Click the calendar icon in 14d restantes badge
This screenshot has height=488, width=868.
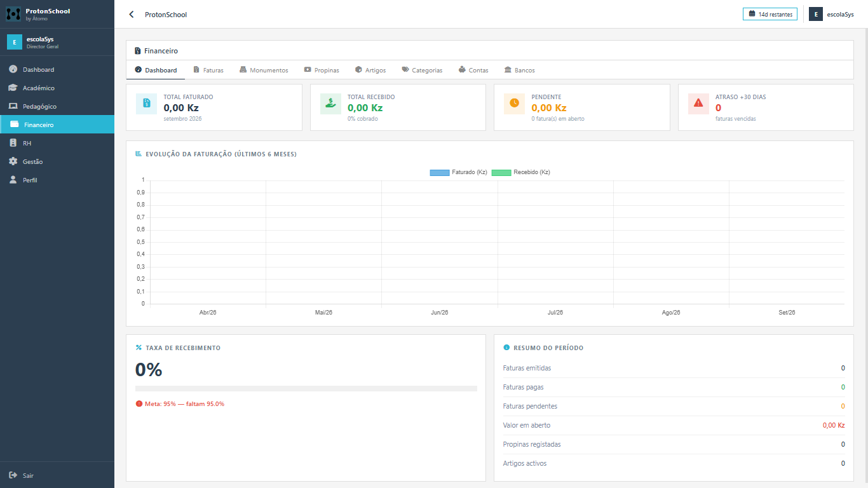[x=752, y=14]
